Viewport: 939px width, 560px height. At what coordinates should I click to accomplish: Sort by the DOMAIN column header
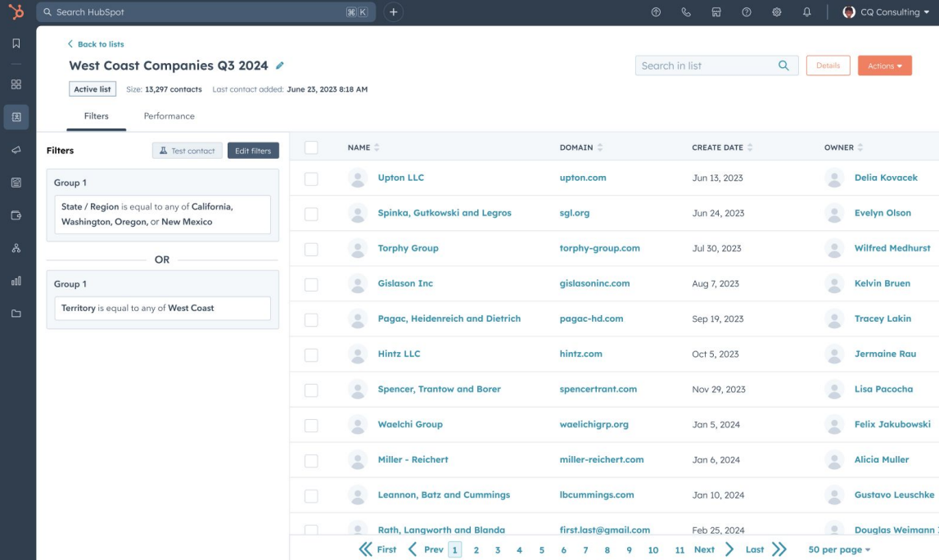click(581, 147)
